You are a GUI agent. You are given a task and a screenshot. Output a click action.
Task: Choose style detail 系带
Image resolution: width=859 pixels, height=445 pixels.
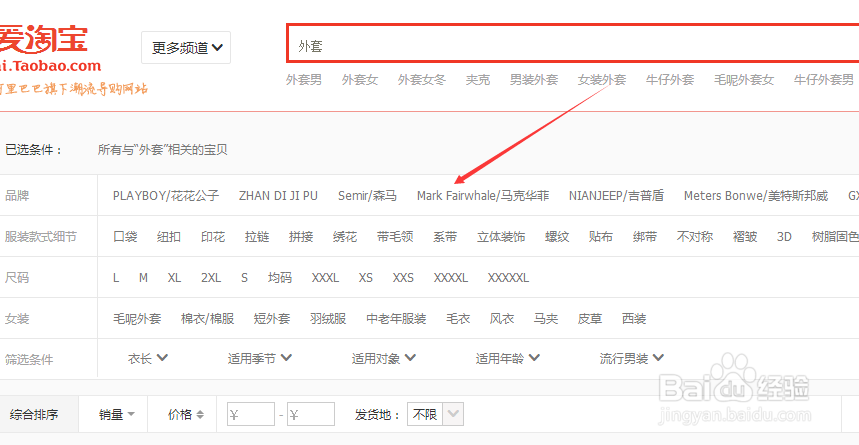tap(445, 237)
